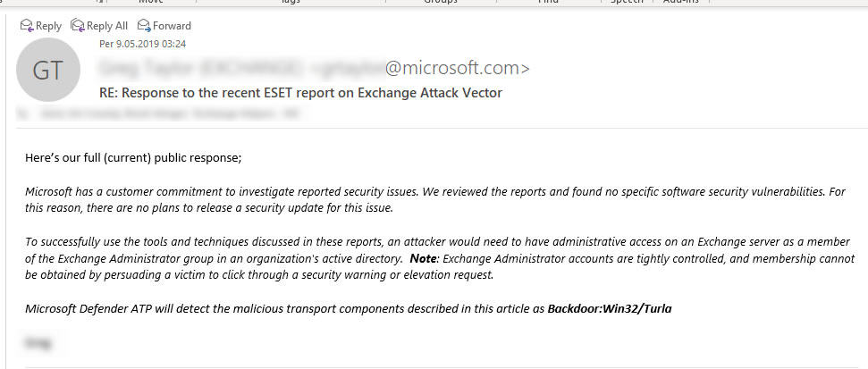Select the blurred To recipients line
This screenshot has height=369, width=868.
tap(163, 114)
